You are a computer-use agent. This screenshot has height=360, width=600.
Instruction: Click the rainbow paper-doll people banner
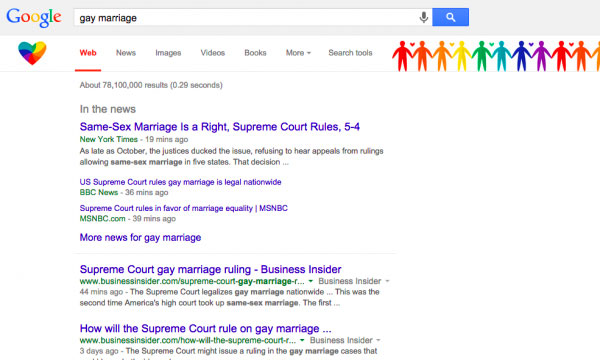(x=496, y=56)
